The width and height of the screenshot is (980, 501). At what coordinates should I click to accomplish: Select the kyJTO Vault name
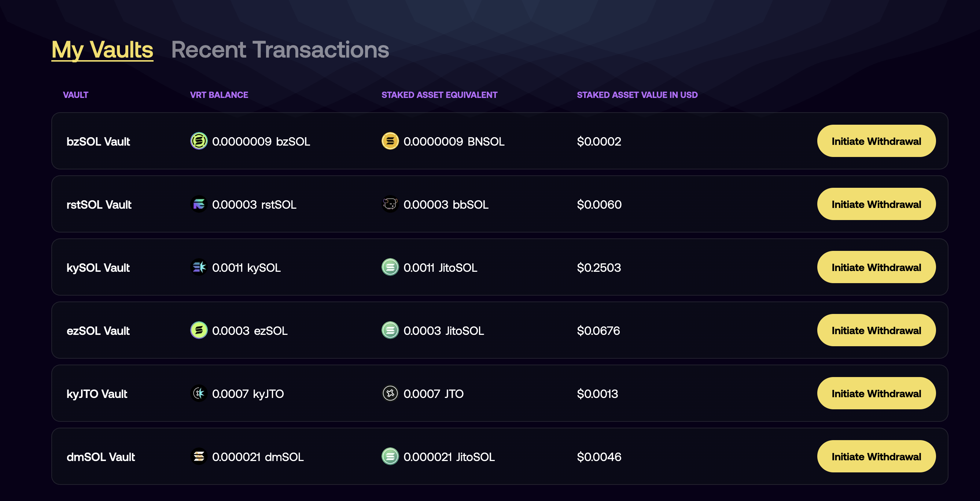point(97,394)
